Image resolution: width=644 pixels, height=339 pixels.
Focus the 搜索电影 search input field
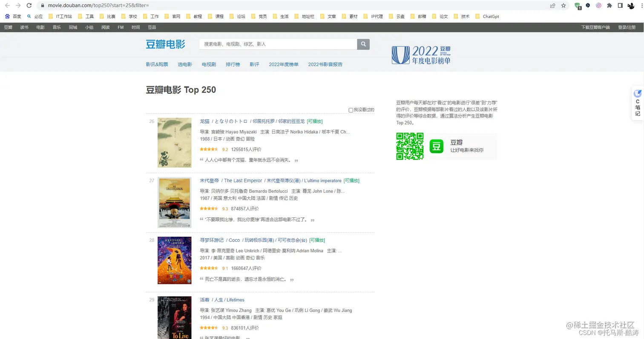click(x=278, y=44)
